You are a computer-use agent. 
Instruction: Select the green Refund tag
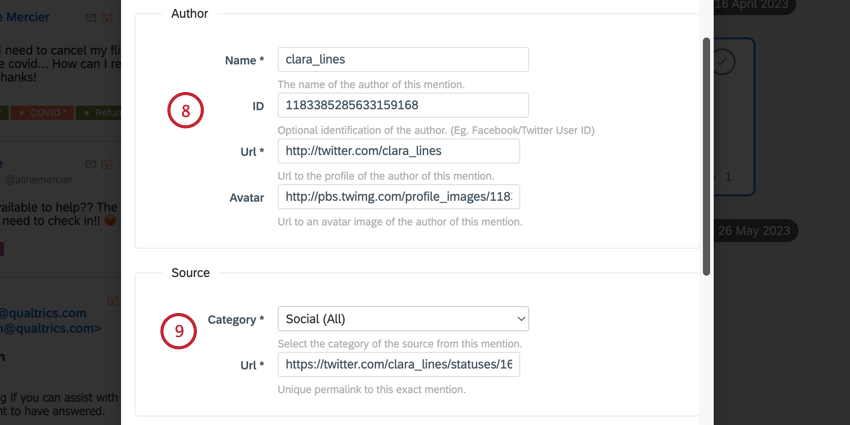click(99, 113)
